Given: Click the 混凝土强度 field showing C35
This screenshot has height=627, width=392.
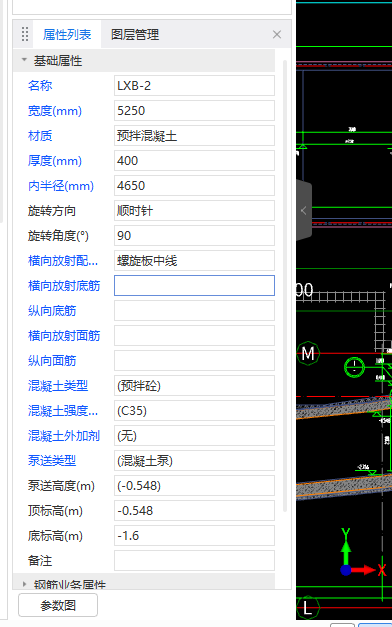Looking at the screenshot, I should pyautogui.click(x=194, y=410).
